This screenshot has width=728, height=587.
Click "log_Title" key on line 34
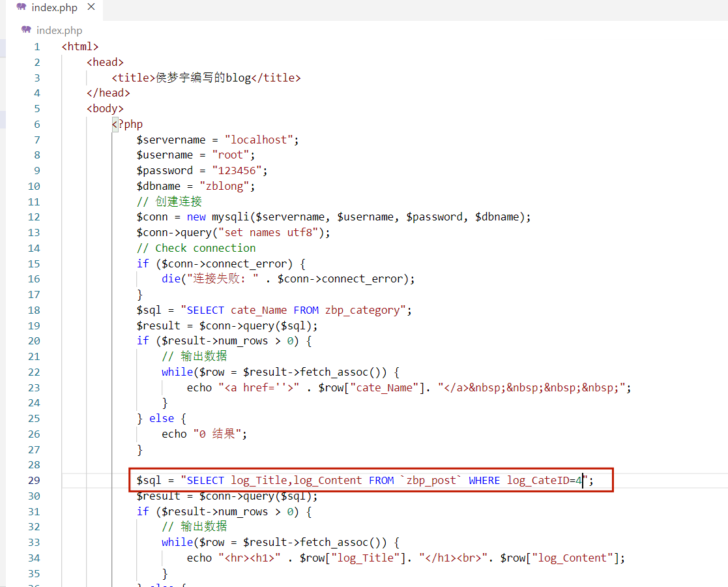click(366, 558)
